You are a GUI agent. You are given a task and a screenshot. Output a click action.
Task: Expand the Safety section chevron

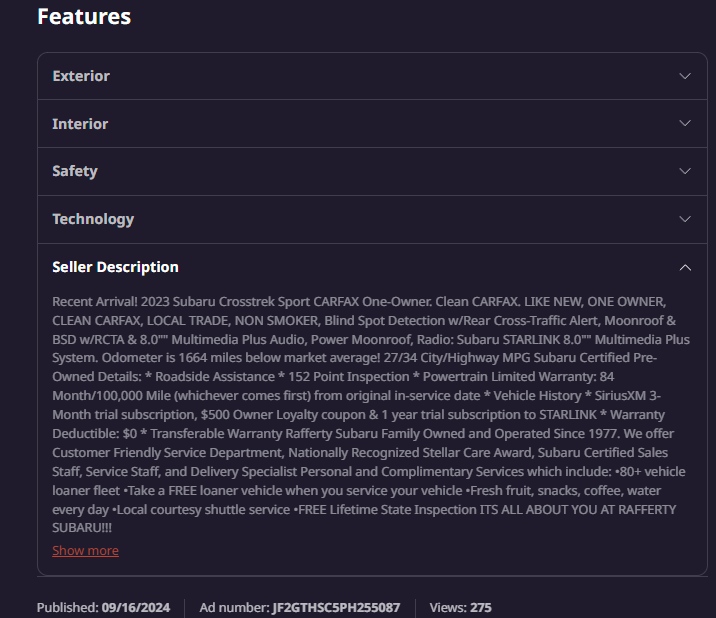coord(684,171)
